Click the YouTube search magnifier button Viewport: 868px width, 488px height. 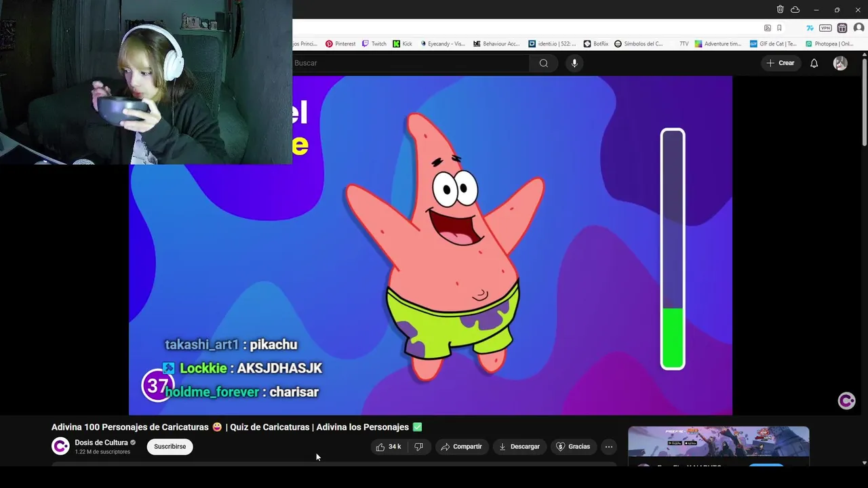[x=543, y=63]
